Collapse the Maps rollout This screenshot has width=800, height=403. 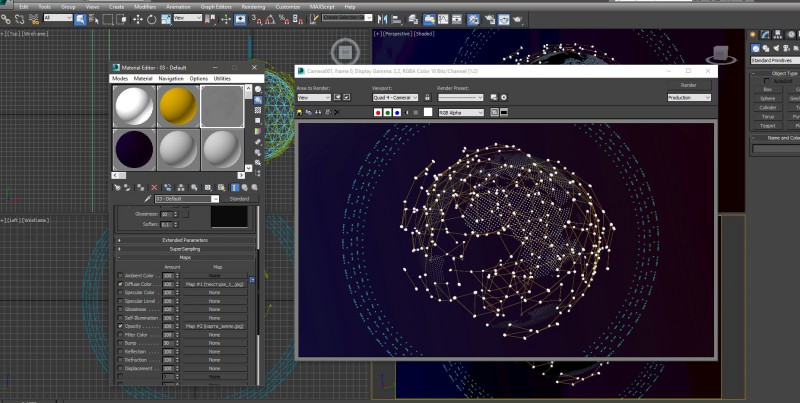(x=185, y=258)
